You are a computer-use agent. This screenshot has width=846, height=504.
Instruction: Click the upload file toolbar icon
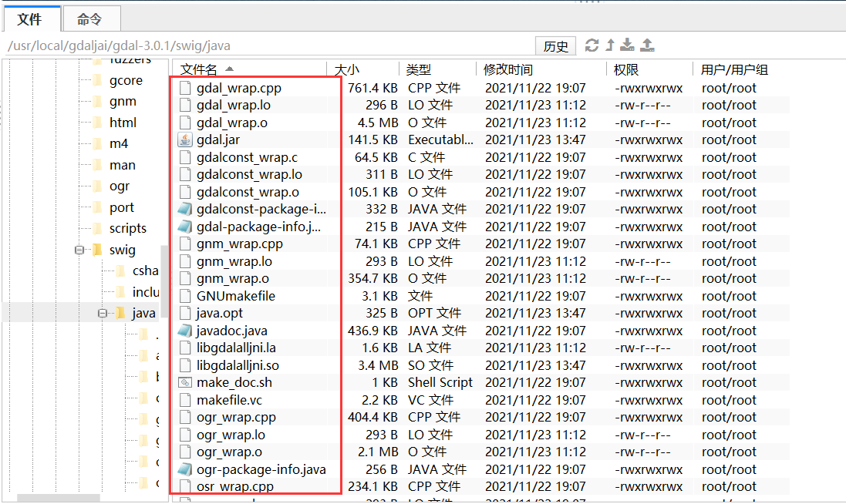(647, 45)
